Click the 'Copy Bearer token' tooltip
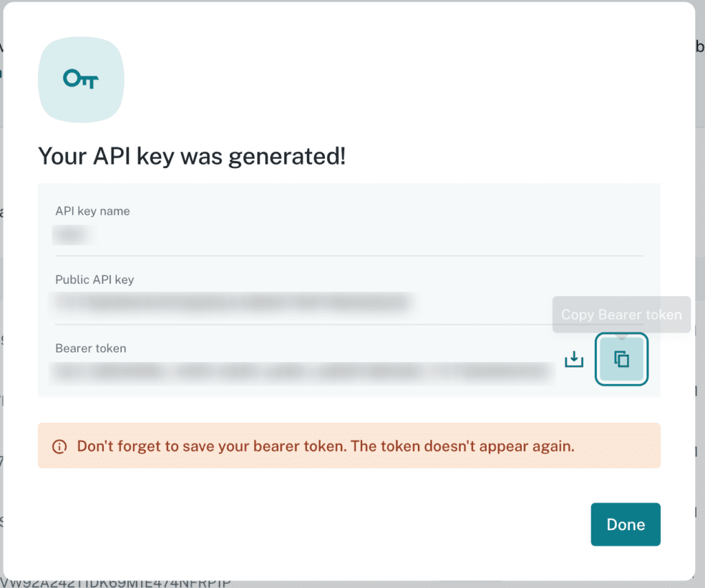 tap(622, 315)
